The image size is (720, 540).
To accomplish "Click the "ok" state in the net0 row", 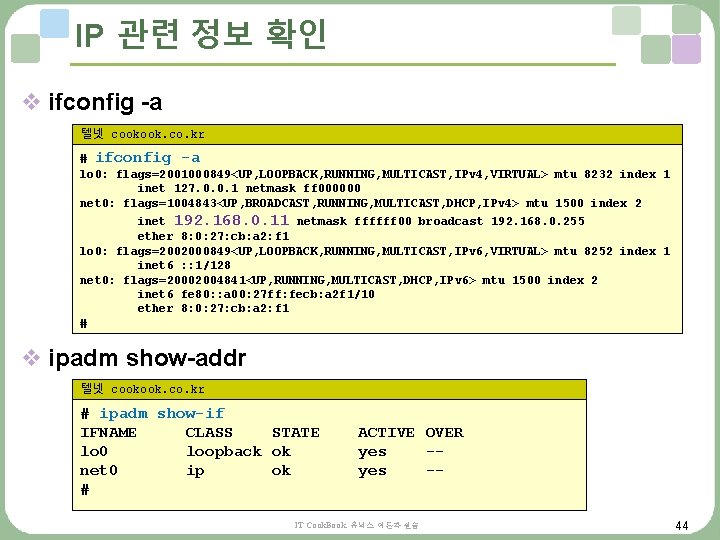I will point(281,471).
